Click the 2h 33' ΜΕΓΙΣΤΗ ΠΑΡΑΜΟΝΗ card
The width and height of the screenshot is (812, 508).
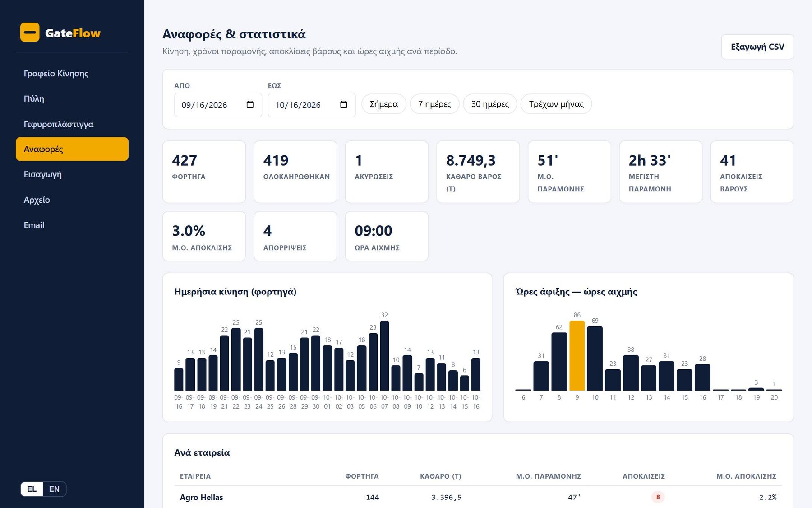661,172
